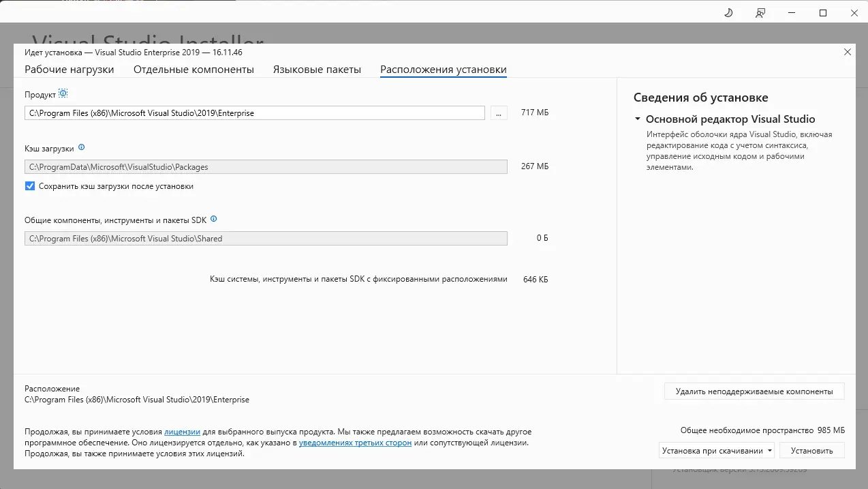This screenshot has width=868, height=489.
Task: Collapse the Основной редактор Visual Studio section
Action: (637, 119)
